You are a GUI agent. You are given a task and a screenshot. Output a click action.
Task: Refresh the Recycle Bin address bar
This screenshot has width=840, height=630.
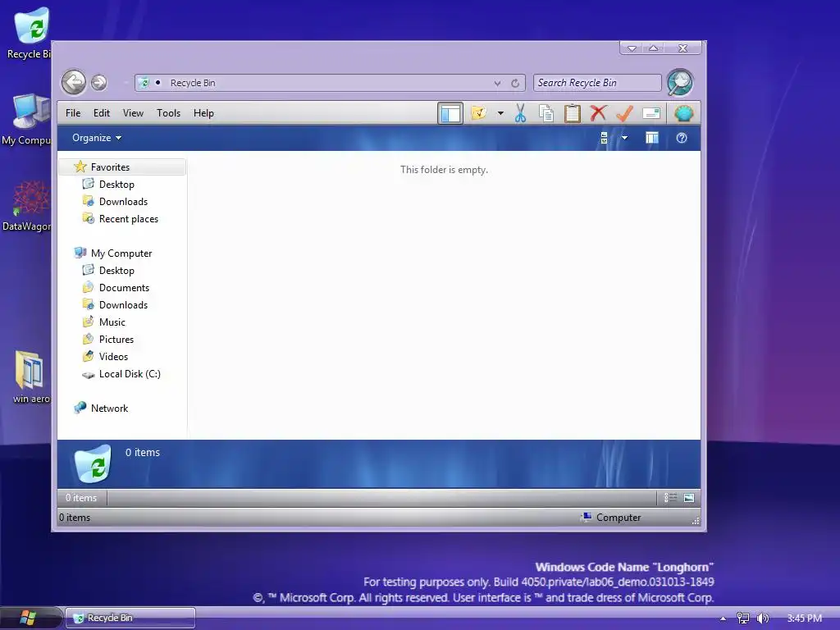click(x=515, y=83)
